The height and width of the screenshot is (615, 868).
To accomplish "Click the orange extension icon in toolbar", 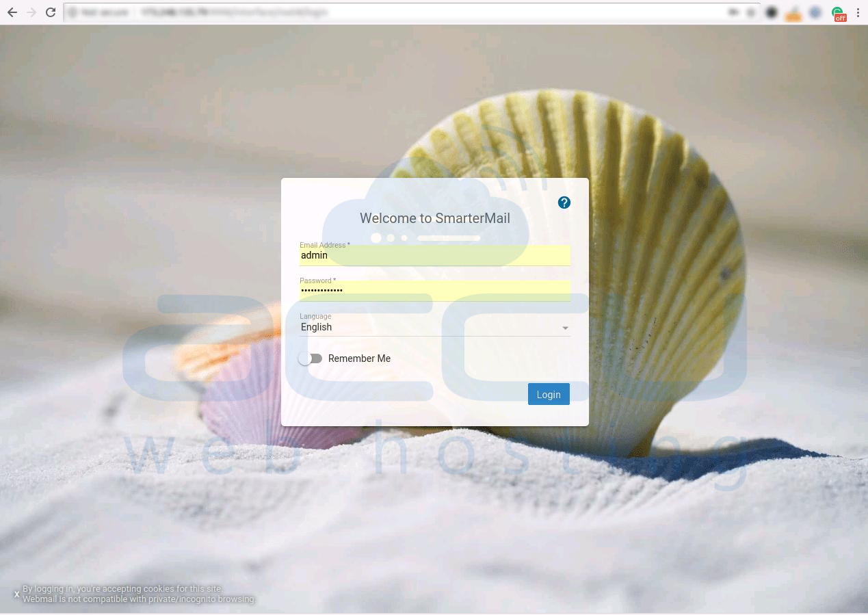I will [x=793, y=13].
